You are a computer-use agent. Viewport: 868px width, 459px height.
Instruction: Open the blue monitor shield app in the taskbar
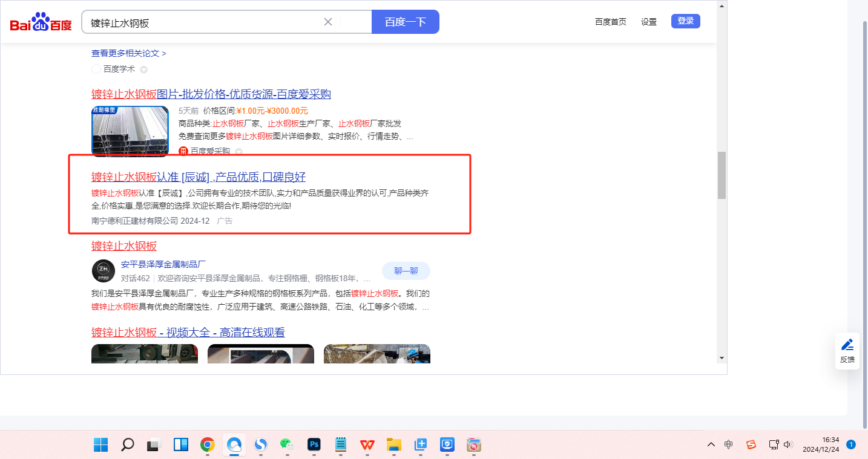(x=447, y=445)
